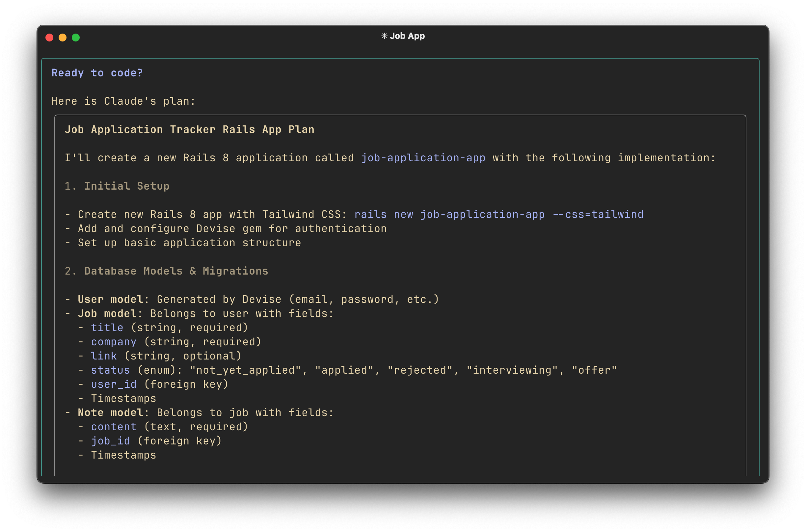Click the green fullscreen window button
The width and height of the screenshot is (806, 532).
pos(76,38)
